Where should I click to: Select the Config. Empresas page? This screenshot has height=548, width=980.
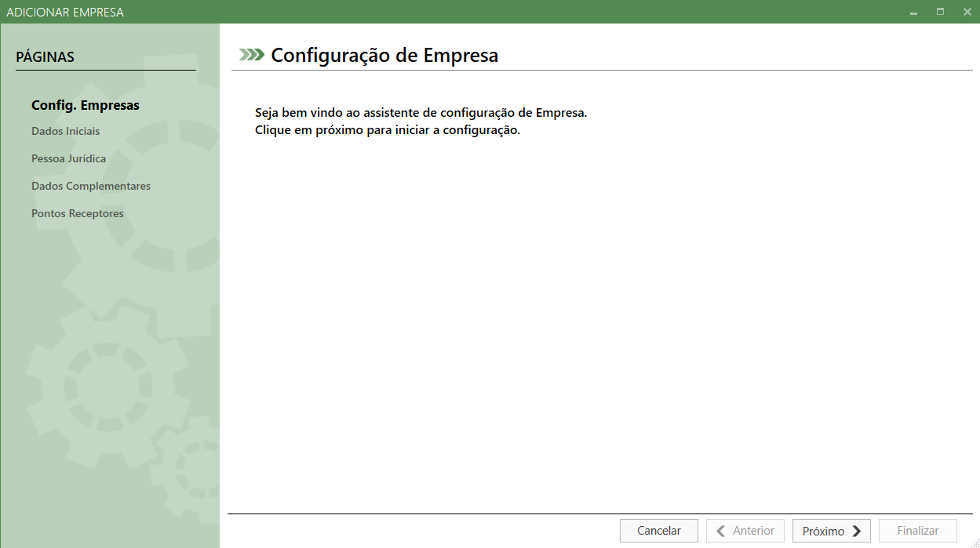pos(86,105)
